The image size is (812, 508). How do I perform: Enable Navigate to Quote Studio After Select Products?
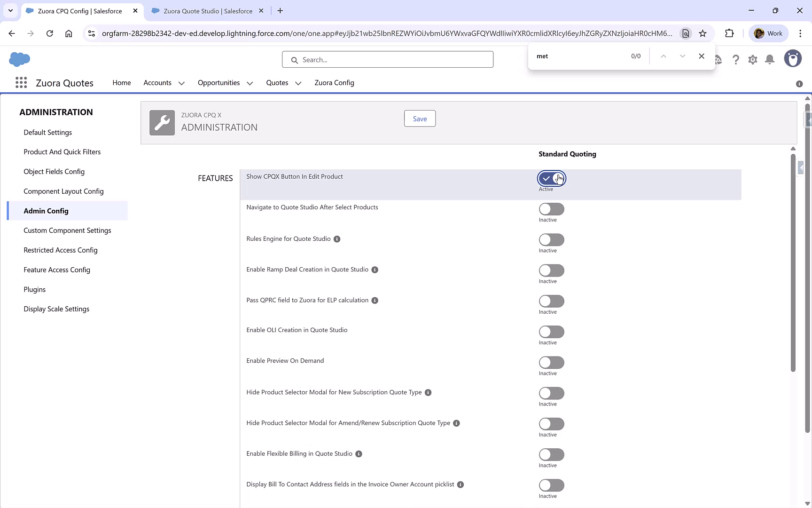pos(551,209)
